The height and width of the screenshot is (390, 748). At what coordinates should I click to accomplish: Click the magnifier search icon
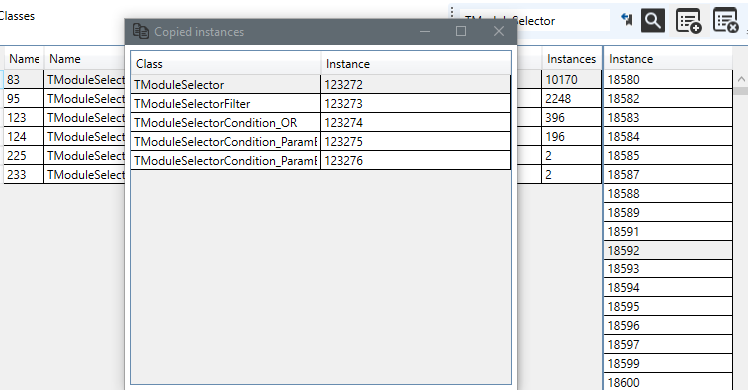653,21
